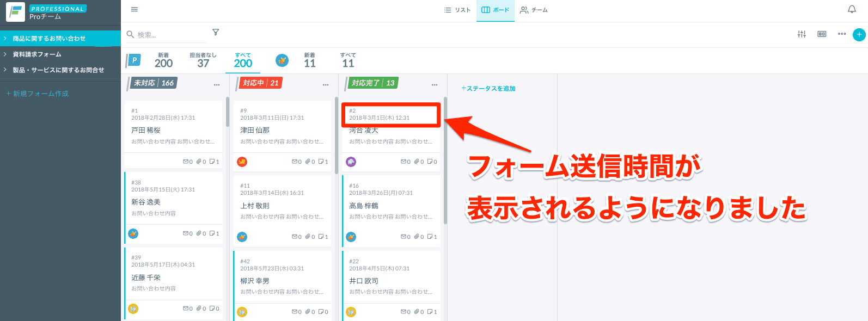The image size is (868, 321).
Task: Open the 井口 欧司 card
Action: 392,285
